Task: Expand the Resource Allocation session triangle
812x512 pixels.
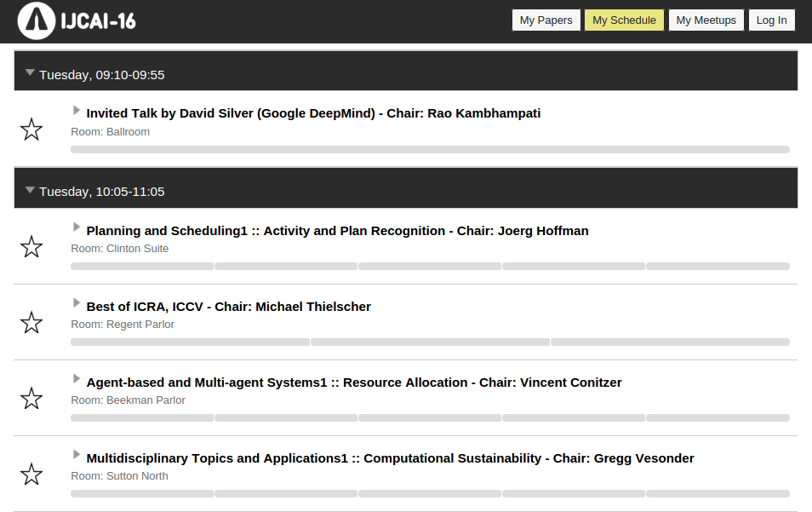Action: click(x=77, y=380)
